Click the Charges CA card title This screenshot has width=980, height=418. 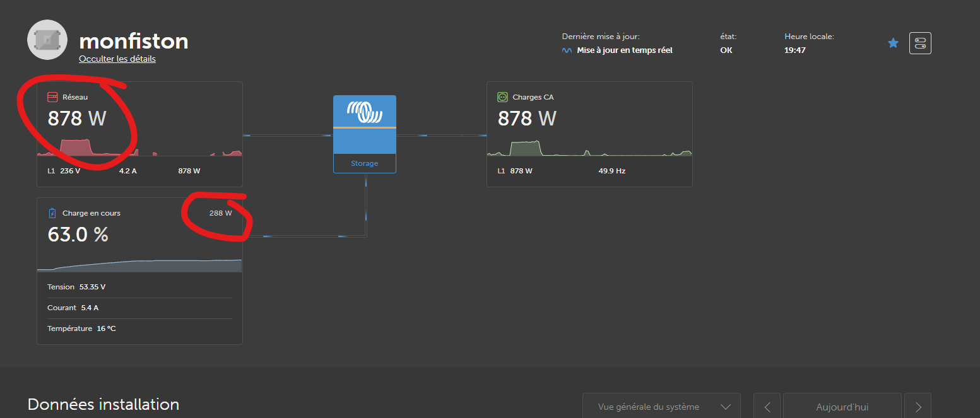(x=533, y=97)
